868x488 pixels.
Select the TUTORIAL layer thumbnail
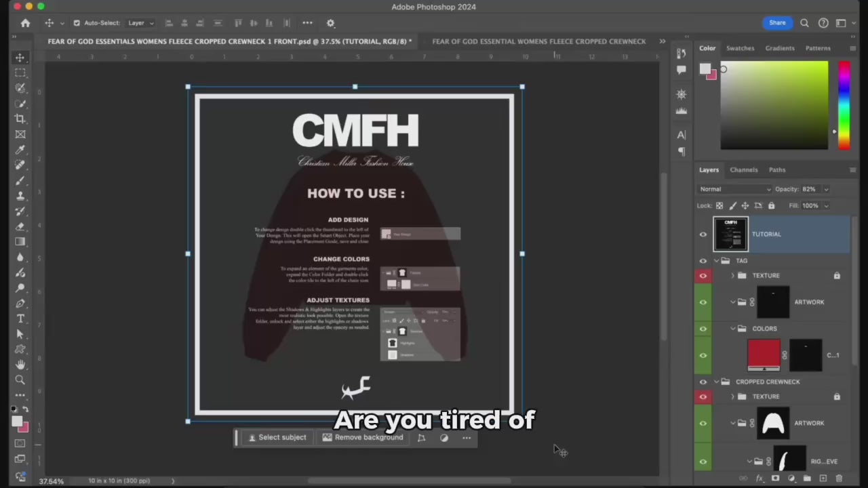731,235
